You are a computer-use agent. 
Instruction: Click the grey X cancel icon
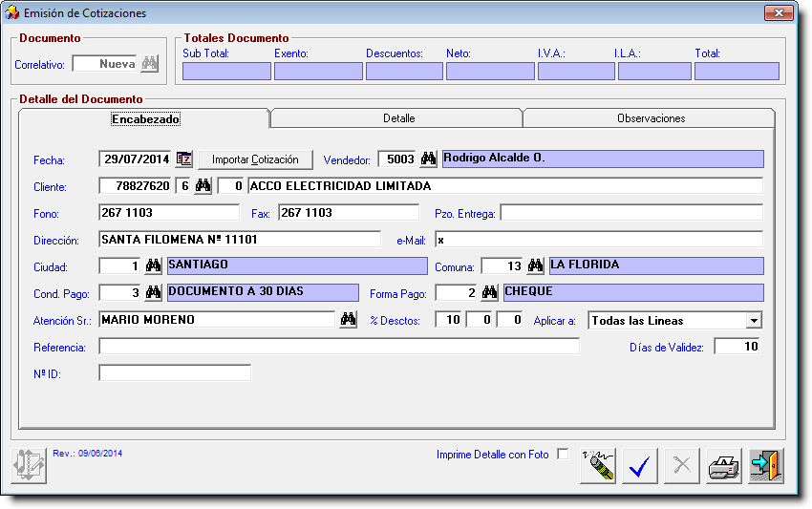click(681, 466)
